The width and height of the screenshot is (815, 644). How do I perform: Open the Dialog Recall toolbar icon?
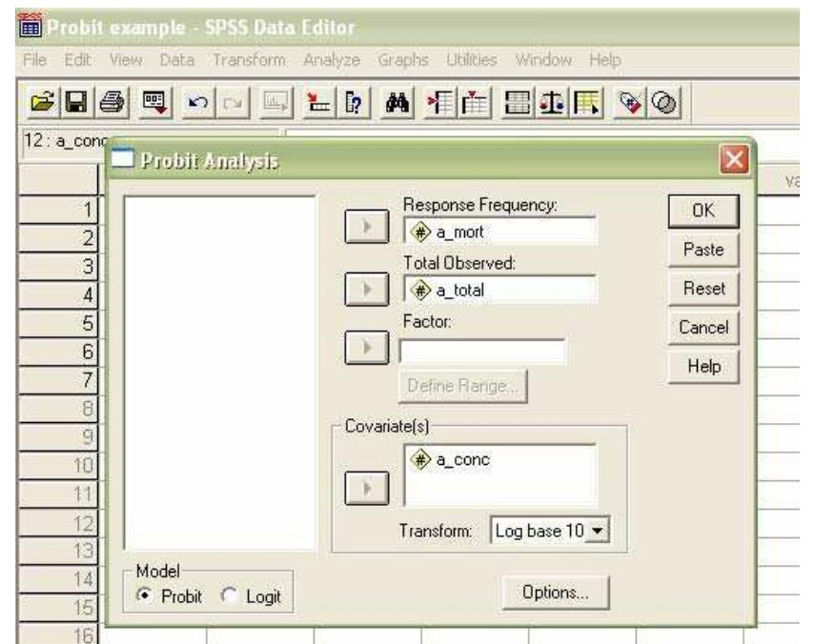tap(154, 102)
